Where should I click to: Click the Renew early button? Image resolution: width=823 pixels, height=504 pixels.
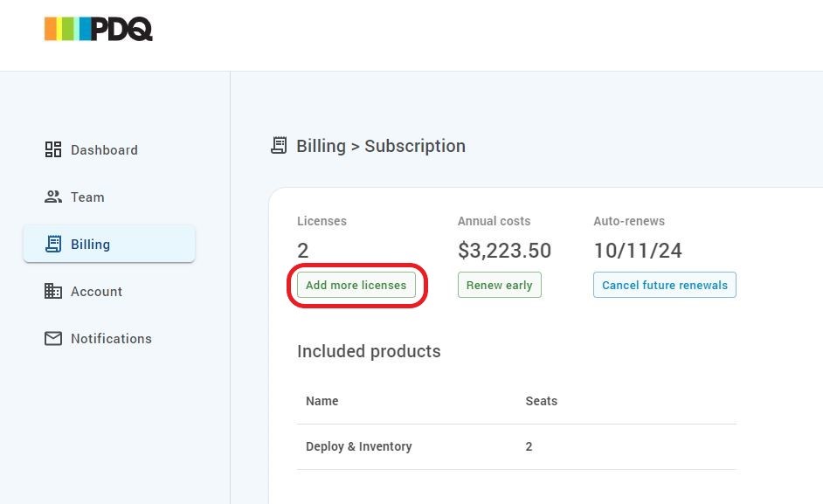point(499,285)
